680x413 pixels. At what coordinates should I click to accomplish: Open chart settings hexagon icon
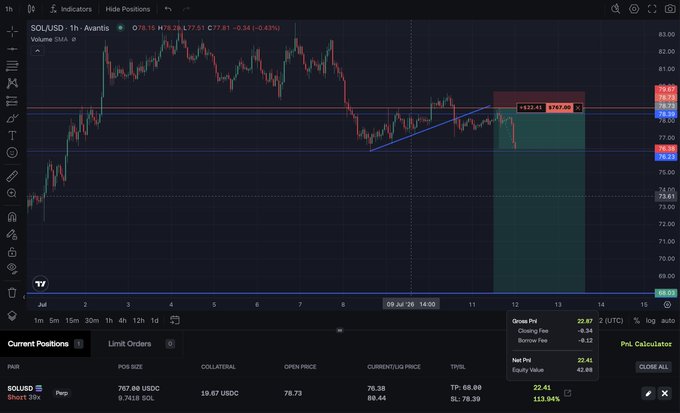(x=634, y=9)
